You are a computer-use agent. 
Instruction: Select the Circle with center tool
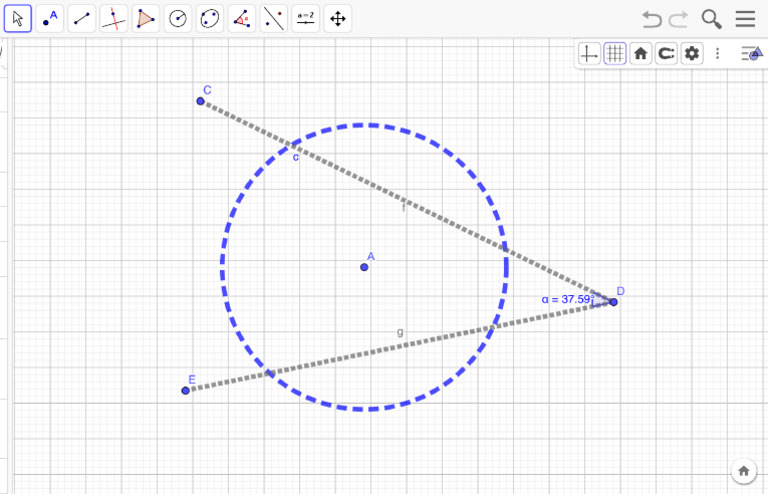(178, 19)
